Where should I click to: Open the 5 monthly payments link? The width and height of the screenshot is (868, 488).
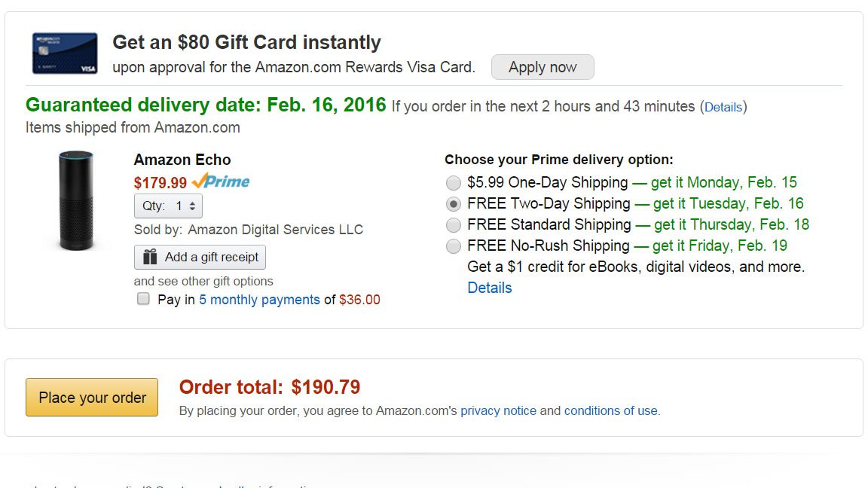coord(259,300)
